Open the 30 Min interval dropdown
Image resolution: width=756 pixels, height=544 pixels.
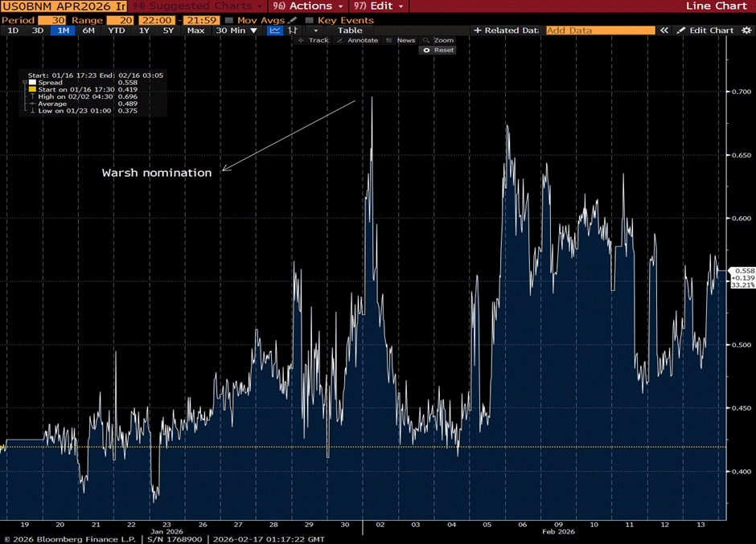pos(238,31)
